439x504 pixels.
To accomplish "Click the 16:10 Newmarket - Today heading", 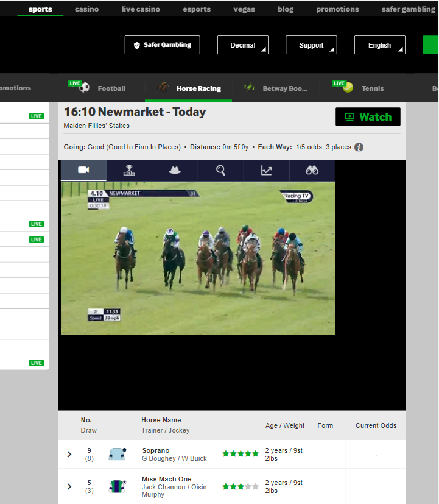I will click(135, 112).
